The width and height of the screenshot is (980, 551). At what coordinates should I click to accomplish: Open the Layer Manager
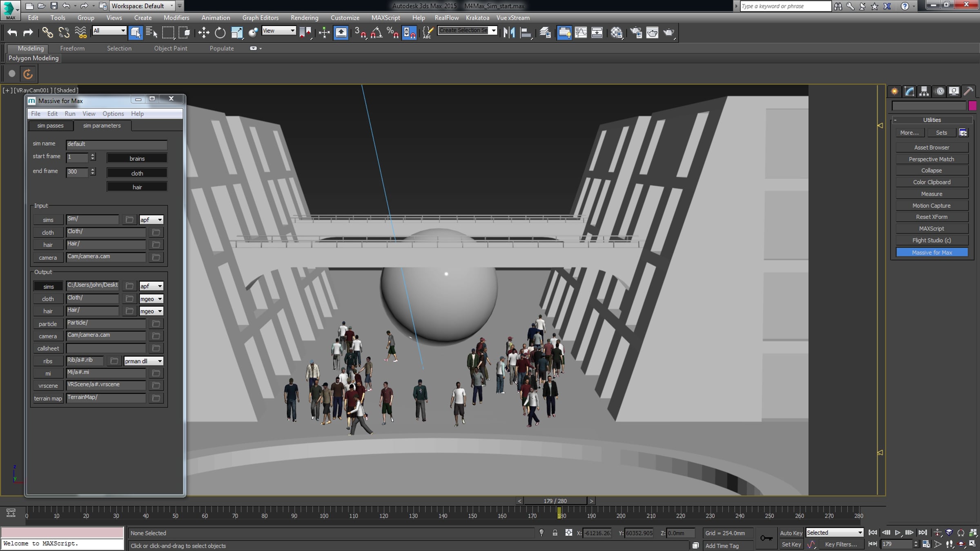pos(545,32)
